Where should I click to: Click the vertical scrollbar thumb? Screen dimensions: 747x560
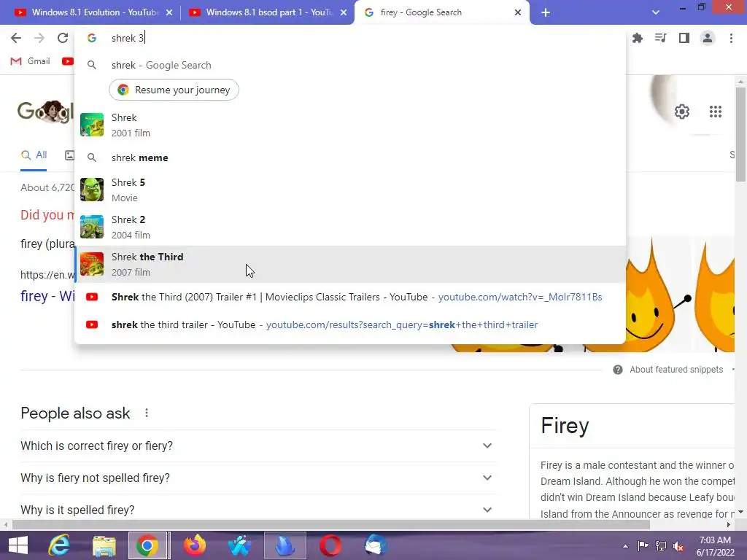point(740,135)
